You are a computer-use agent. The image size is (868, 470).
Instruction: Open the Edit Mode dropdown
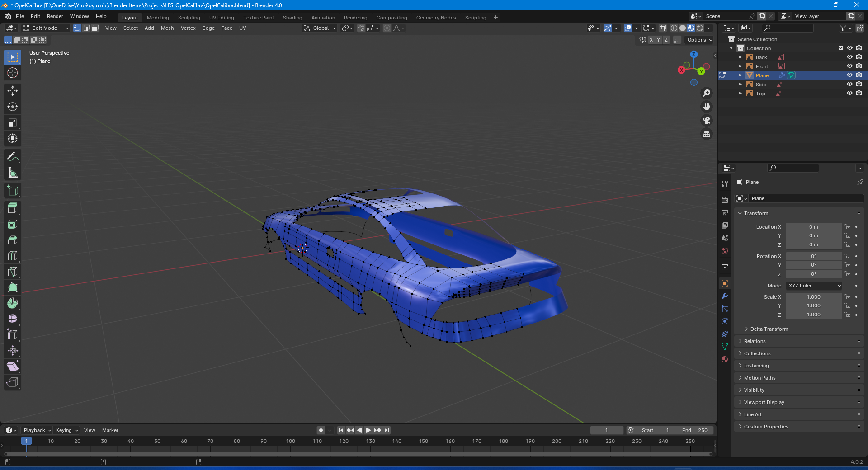click(x=46, y=28)
